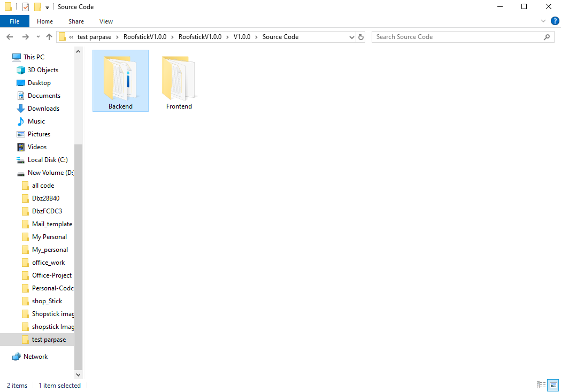Image resolution: width=561 pixels, height=392 pixels.
Task: Open the File menu
Action: (14, 21)
